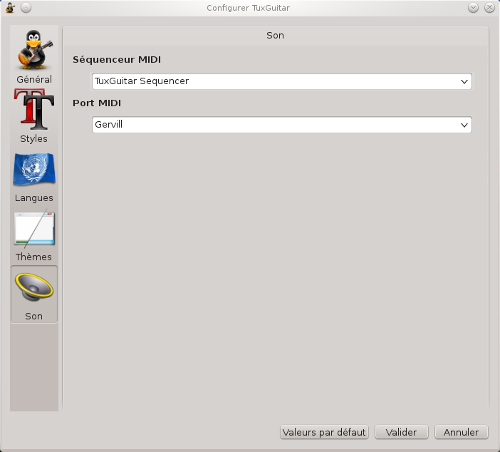Go to the Thèmes text label tab

pos(34,257)
